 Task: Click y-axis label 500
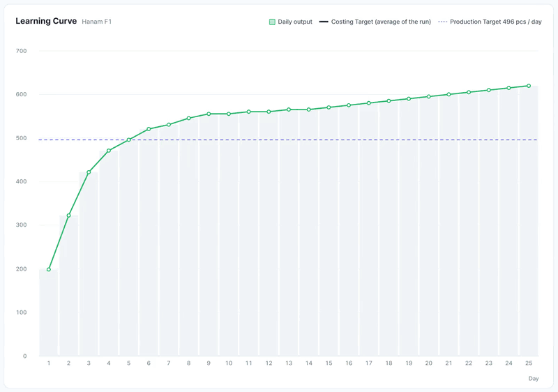[x=22, y=138]
